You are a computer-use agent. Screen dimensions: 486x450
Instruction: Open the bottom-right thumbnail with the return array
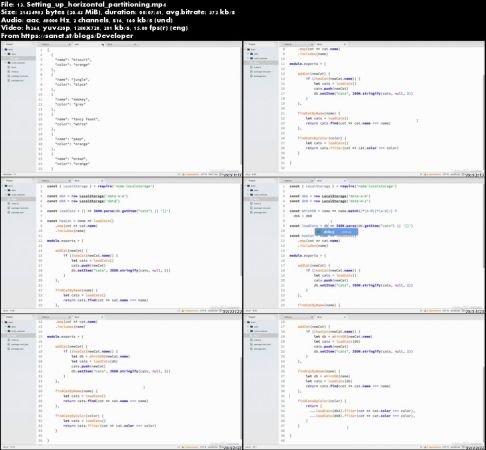click(364, 381)
